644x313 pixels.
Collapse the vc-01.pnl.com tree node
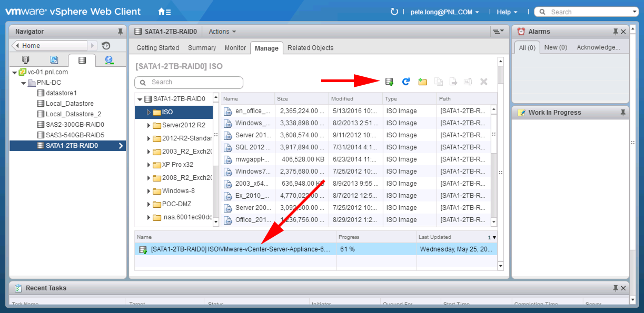point(14,72)
